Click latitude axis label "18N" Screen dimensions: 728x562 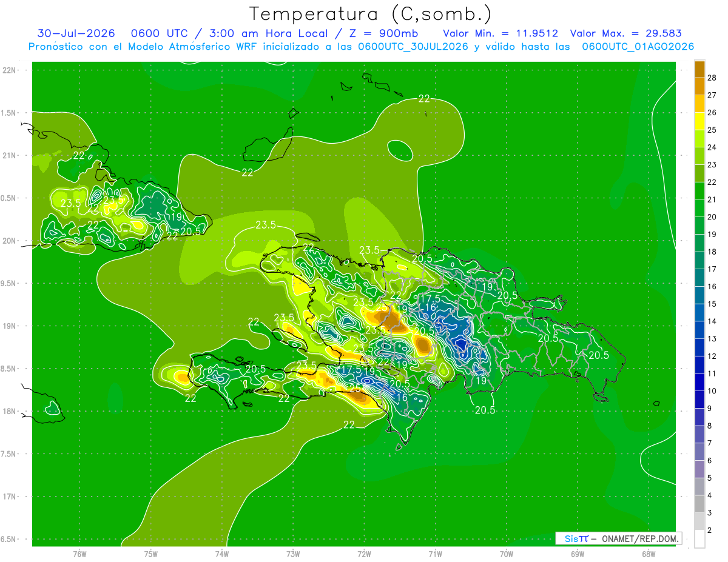coord(10,412)
